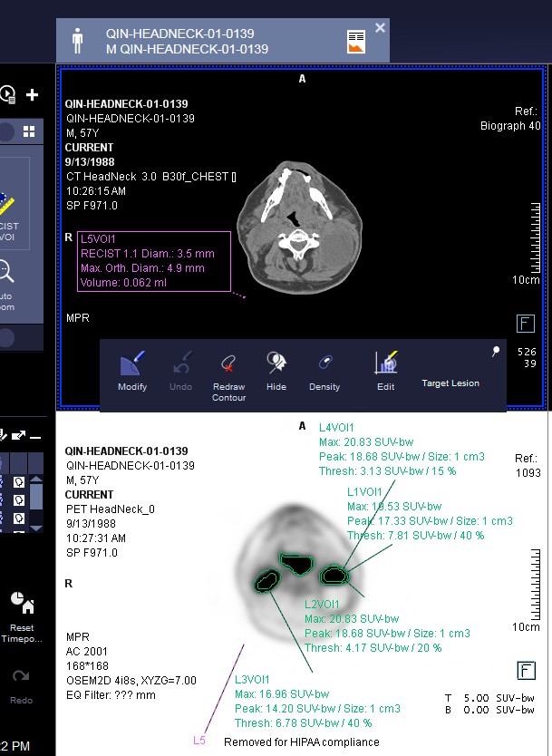Select the L5VOI1 measurement annotation box

point(154,261)
